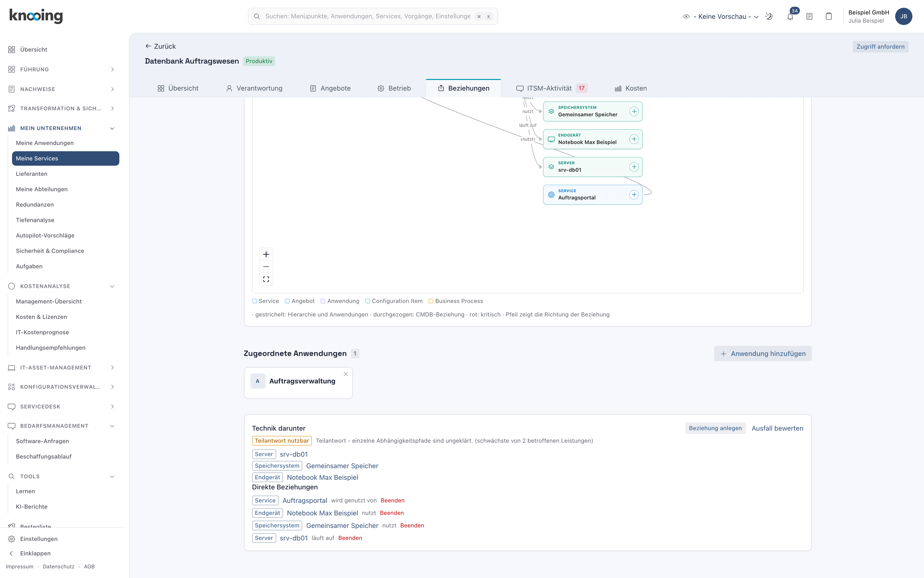Toggle the Business Process legend checkbox
The image size is (924, 578).
tap(431, 301)
